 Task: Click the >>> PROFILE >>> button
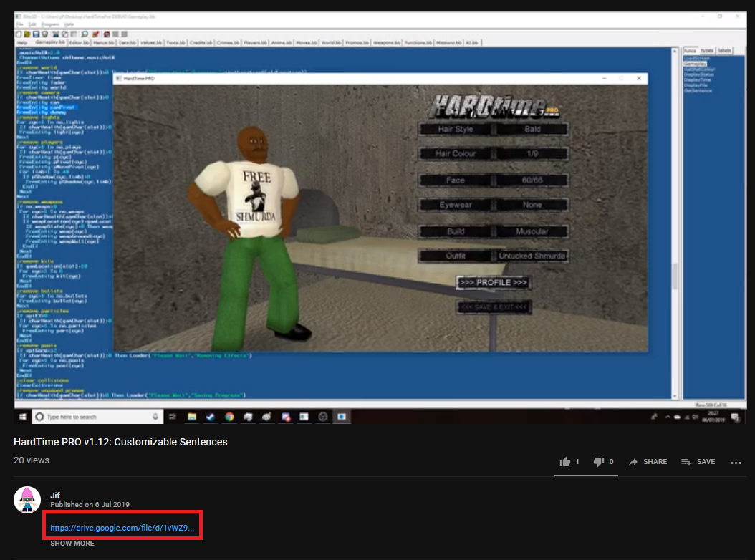[494, 283]
